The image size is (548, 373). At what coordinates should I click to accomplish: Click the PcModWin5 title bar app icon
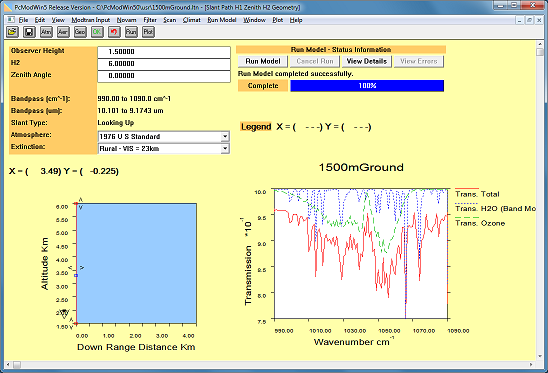pyautogui.click(x=8, y=7)
